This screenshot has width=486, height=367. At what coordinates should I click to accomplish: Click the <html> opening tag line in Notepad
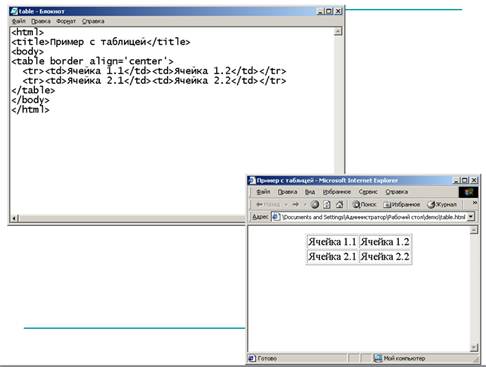(x=28, y=32)
